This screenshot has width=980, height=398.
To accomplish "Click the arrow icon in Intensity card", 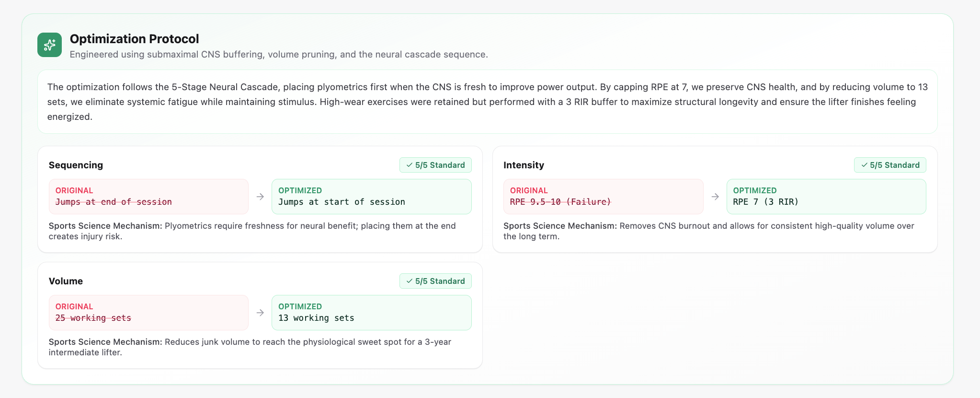I will coord(715,197).
